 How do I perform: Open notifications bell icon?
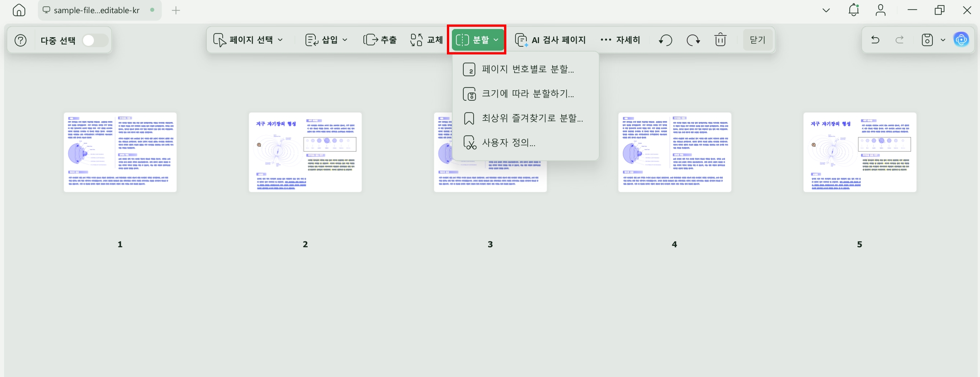click(x=854, y=10)
